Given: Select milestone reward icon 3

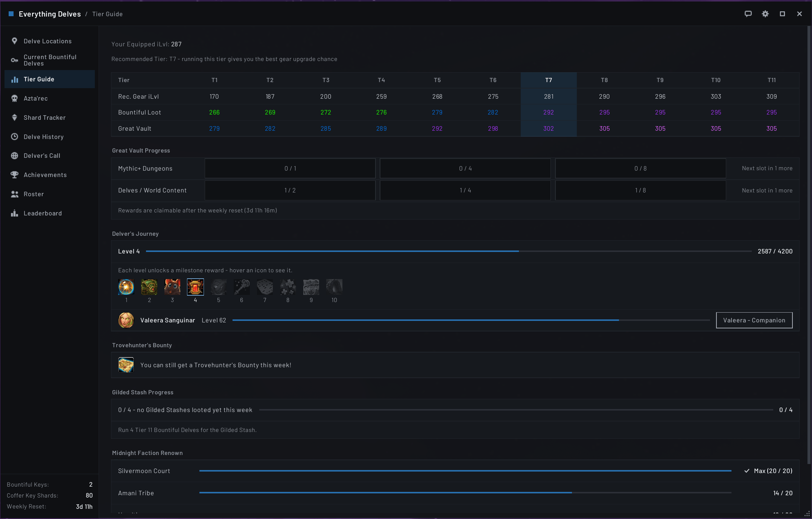Looking at the screenshot, I should 172,287.
